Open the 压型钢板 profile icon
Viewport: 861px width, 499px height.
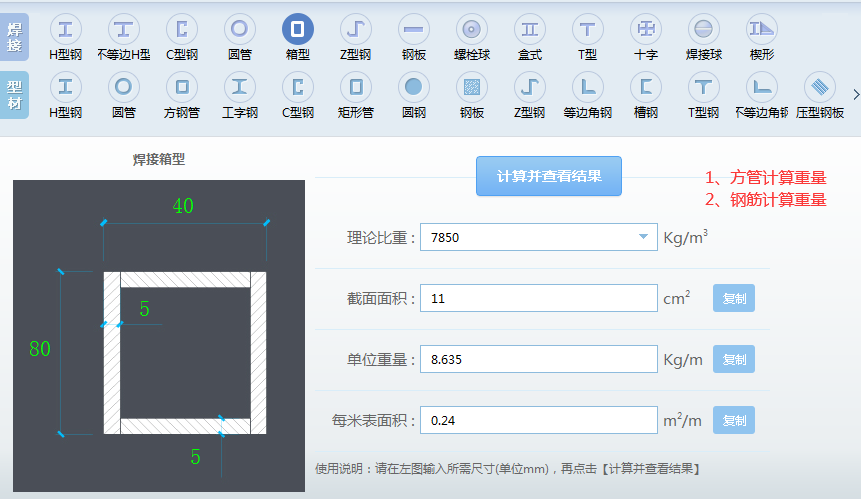tap(820, 87)
